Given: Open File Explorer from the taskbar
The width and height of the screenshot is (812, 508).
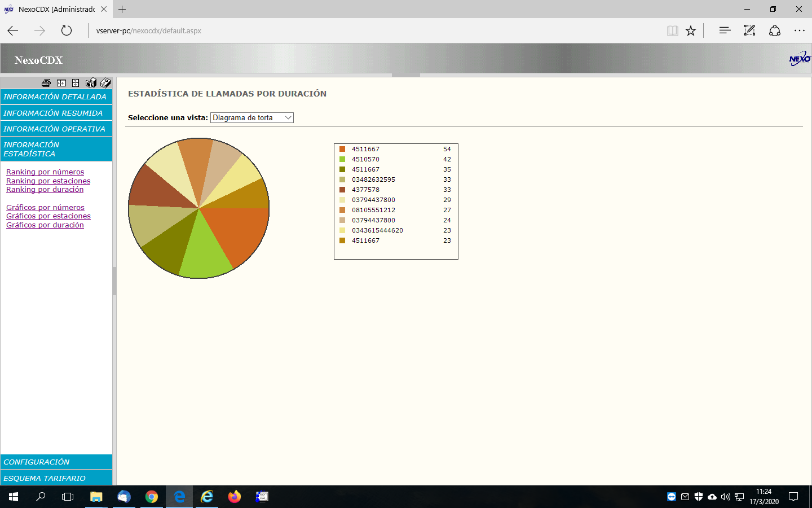Looking at the screenshot, I should pos(96,497).
